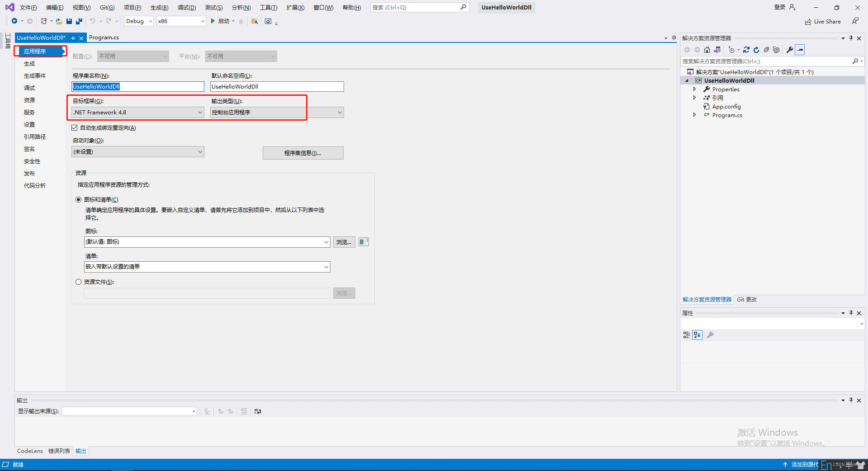Click the Open File folder icon
Image resolution: width=868 pixels, height=471 pixels.
point(59,21)
